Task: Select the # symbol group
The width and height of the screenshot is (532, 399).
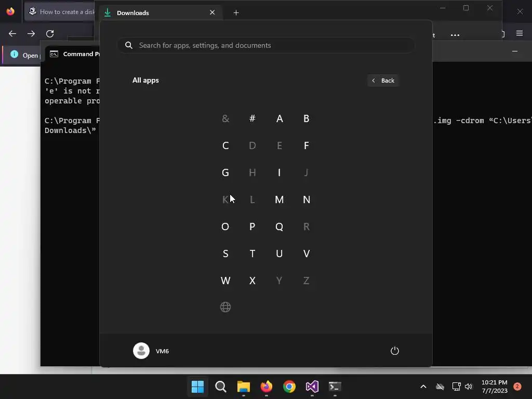Action: point(252,118)
